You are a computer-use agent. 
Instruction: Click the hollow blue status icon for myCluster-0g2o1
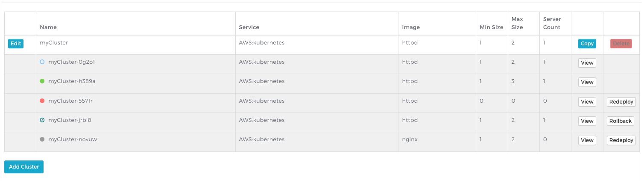[42, 62]
